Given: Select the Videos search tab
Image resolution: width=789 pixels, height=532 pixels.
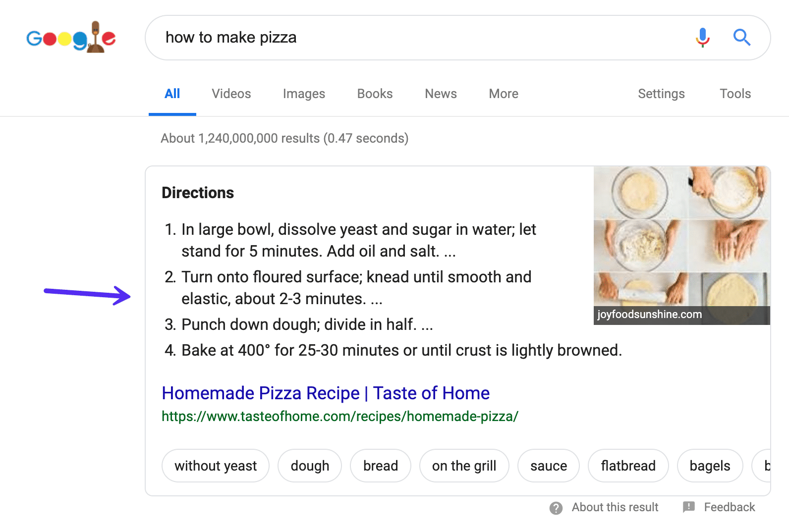Looking at the screenshot, I should 230,94.
